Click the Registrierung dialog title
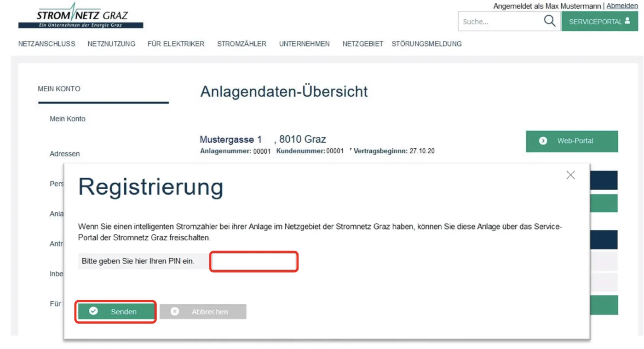Image resolution: width=644 pixels, height=349 pixels. 151,187
